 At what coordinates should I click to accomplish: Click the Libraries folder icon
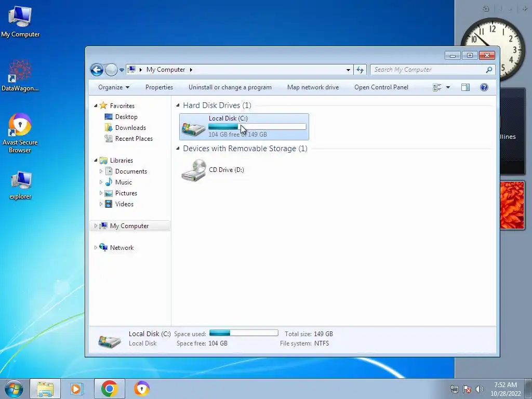pyautogui.click(x=103, y=160)
